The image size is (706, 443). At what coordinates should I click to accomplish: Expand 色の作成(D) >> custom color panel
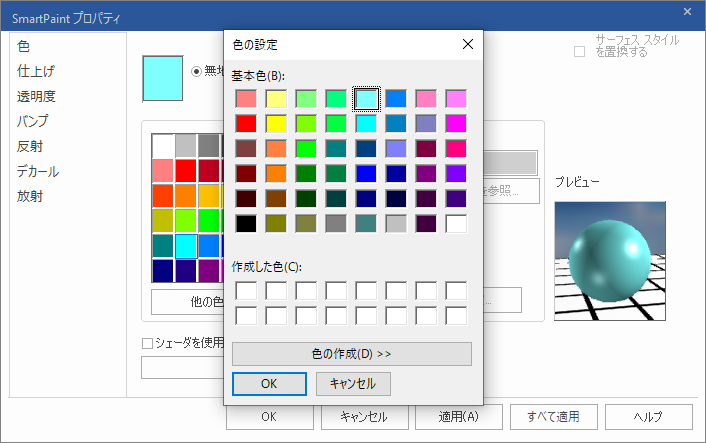tap(352, 354)
